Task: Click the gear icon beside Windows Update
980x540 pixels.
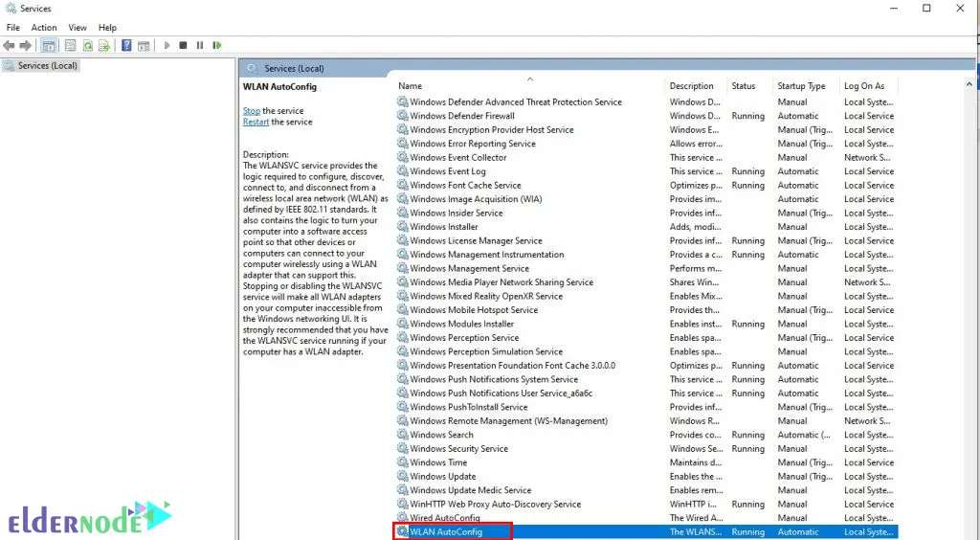Action: [403, 476]
